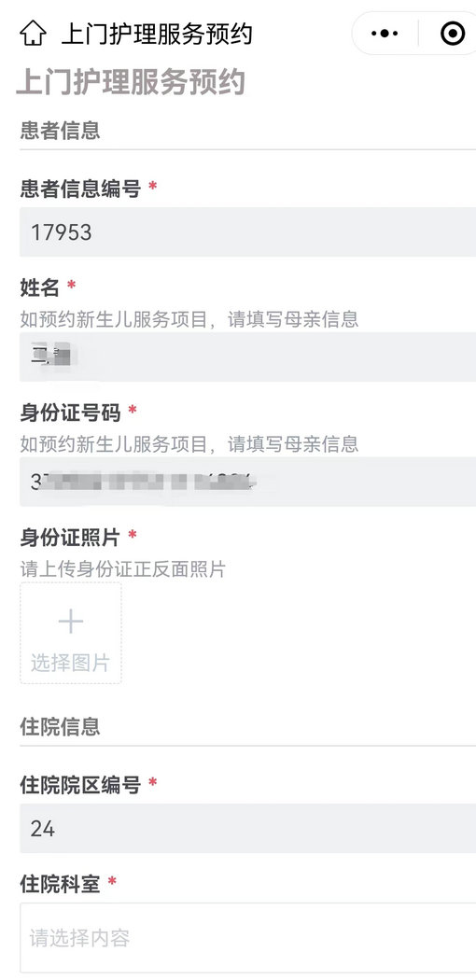Click the blurred 姓名 input field
The width and height of the screenshot is (476, 980).
point(248,357)
